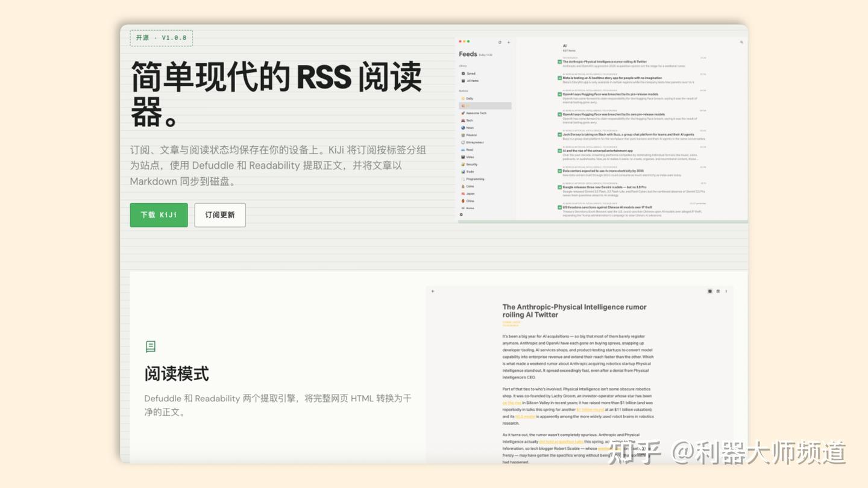The height and width of the screenshot is (488, 868).
Task: Click the chart icon beside Trade
Action: point(463,172)
